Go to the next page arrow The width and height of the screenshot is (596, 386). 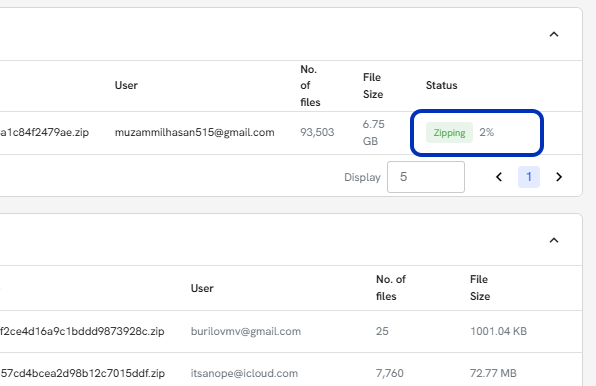(558, 177)
